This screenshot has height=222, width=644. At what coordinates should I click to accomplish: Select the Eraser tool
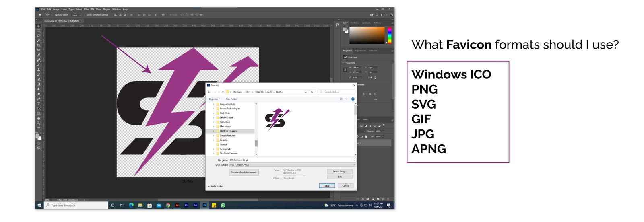coord(39,79)
